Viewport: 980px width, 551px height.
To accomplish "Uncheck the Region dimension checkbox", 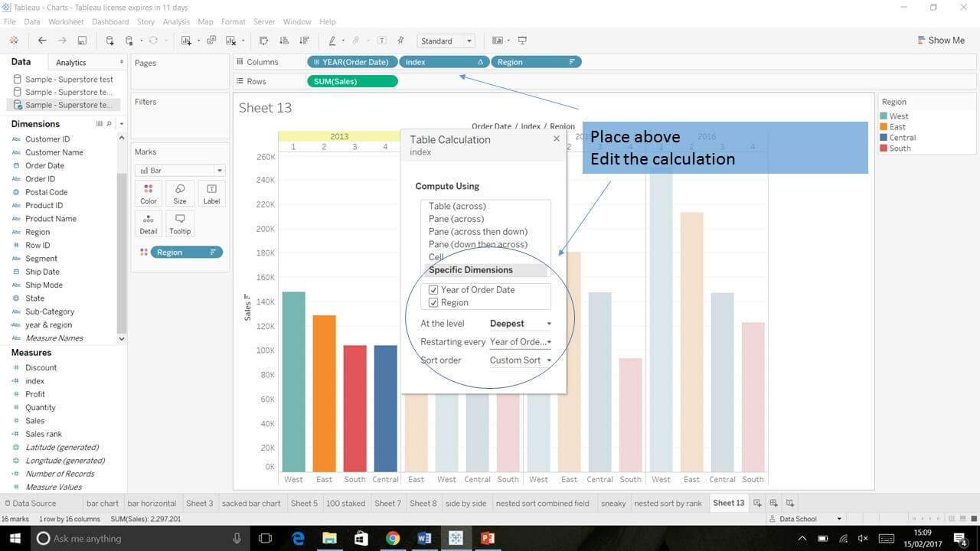I will [433, 303].
